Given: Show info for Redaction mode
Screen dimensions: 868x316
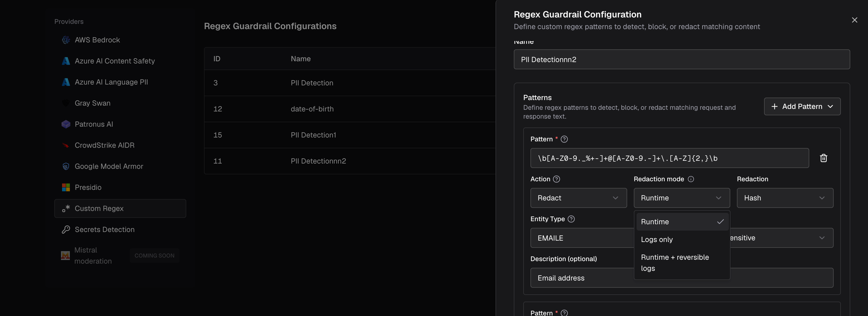Looking at the screenshot, I should coord(690,179).
